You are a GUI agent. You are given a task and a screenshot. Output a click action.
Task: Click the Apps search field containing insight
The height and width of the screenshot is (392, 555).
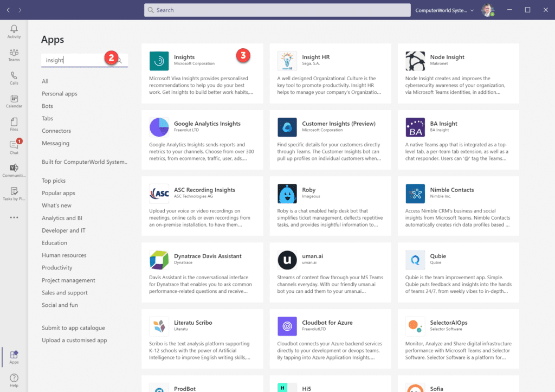click(x=84, y=60)
